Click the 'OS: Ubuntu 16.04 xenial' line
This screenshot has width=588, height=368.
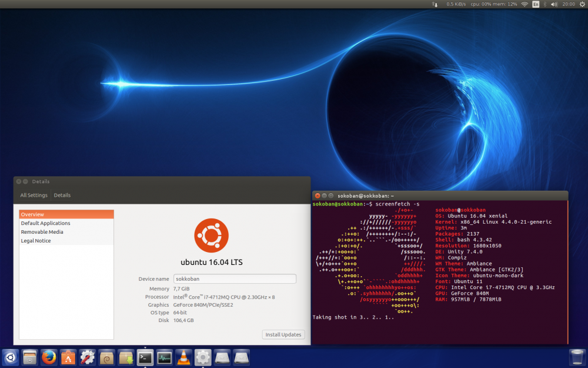pyautogui.click(x=472, y=216)
